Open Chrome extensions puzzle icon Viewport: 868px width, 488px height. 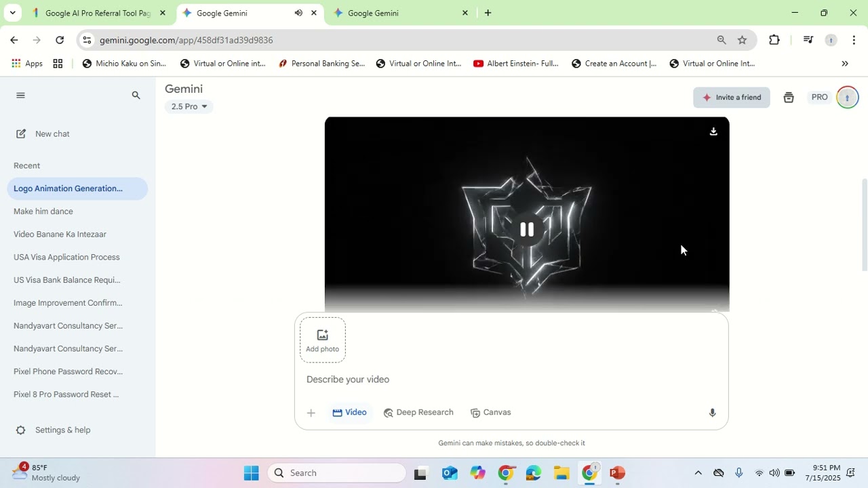774,40
